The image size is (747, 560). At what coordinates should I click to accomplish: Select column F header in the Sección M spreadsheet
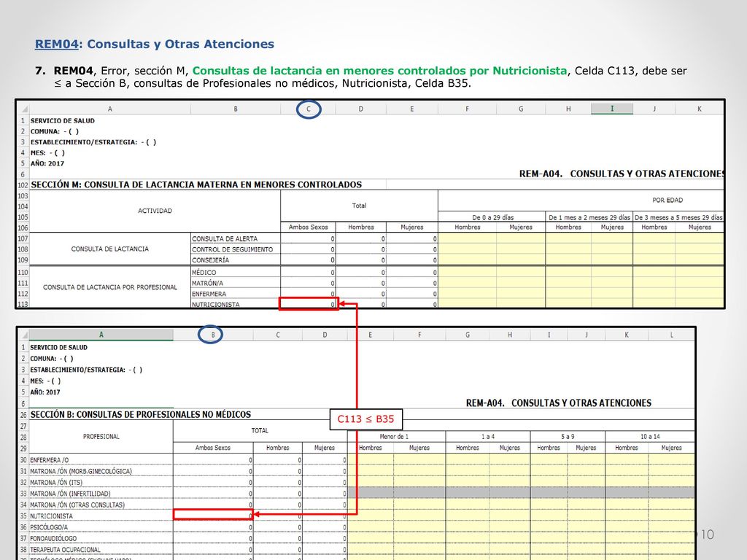tap(467, 109)
